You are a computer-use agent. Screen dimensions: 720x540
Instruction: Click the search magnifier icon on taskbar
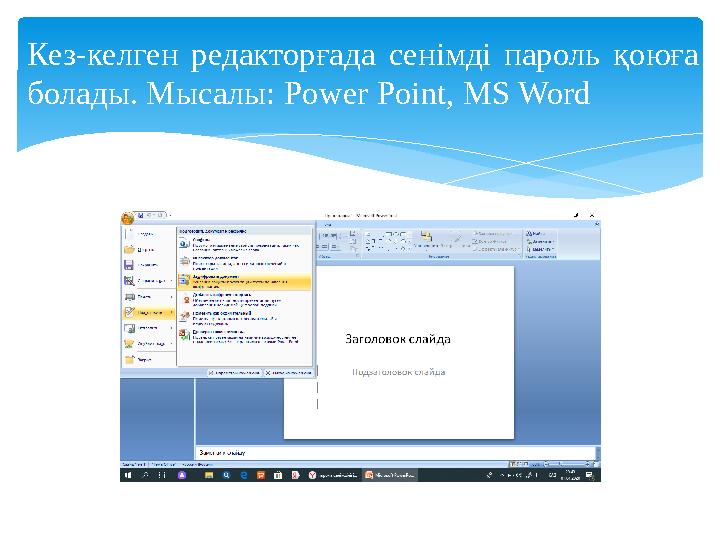pos(146,475)
